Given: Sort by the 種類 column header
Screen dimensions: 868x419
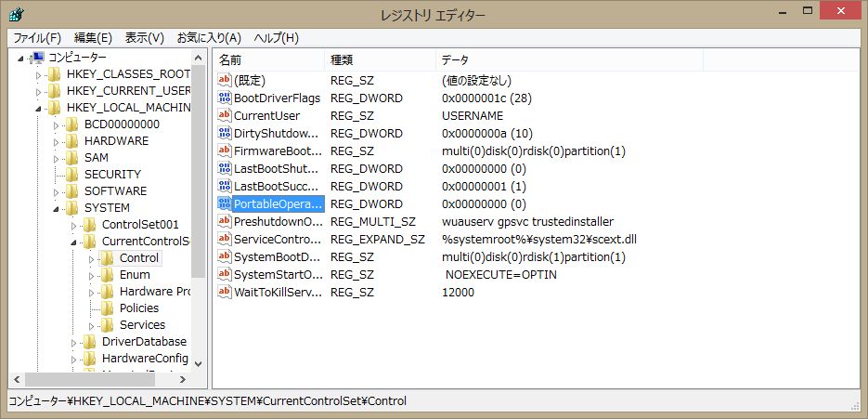Looking at the screenshot, I should click(381, 59).
